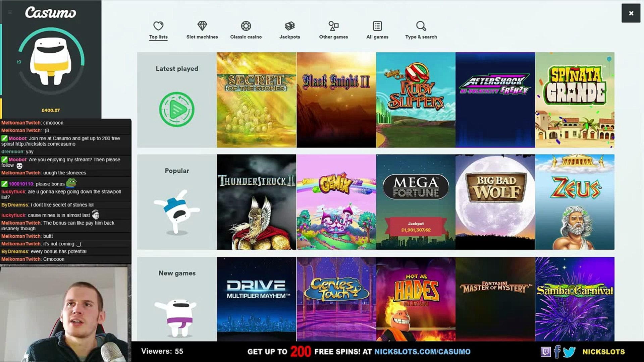This screenshot has width=644, height=362.
Task: Open the Thunderstruck II game tile
Action: [x=257, y=202]
